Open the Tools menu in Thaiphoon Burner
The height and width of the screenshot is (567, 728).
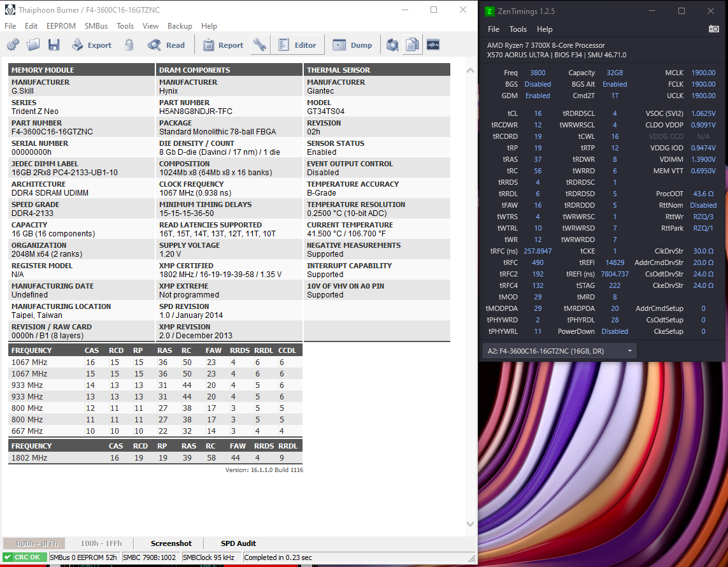125,26
